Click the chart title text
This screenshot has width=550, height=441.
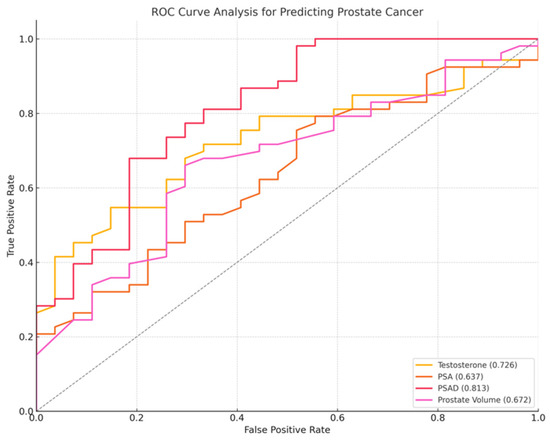(x=287, y=12)
